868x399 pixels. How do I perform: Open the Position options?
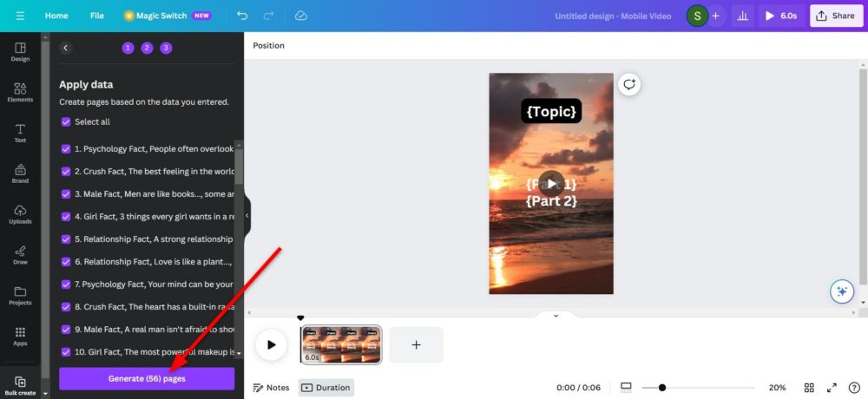tap(268, 45)
